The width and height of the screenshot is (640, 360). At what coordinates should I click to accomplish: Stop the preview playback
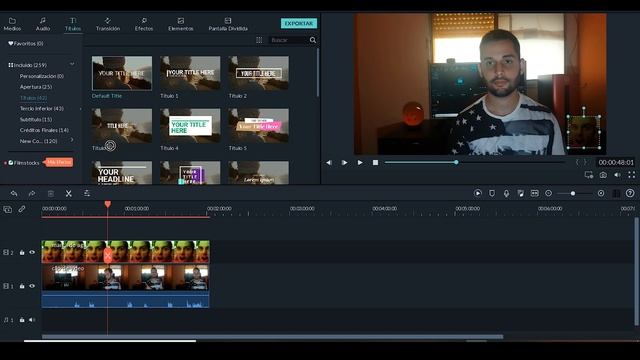(x=376, y=162)
